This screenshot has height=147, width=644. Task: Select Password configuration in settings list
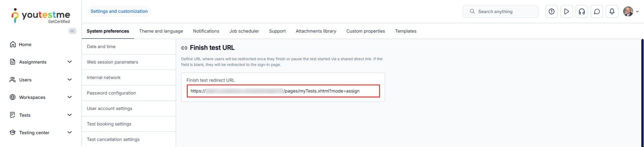click(x=111, y=93)
